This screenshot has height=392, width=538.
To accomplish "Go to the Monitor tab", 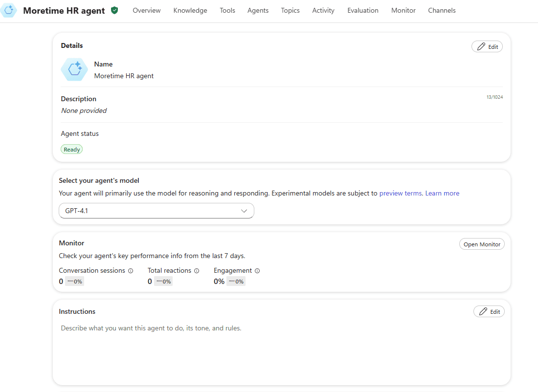I will click(403, 11).
